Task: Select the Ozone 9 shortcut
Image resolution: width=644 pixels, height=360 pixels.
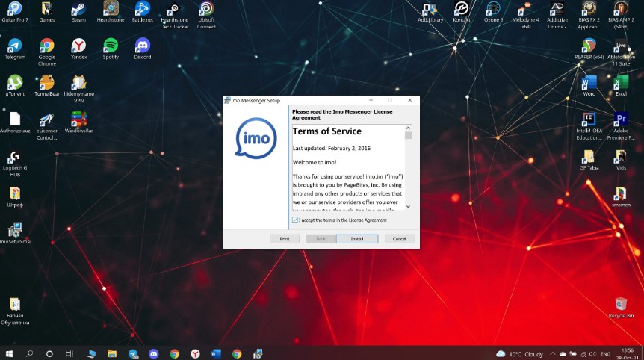Action: click(493, 11)
